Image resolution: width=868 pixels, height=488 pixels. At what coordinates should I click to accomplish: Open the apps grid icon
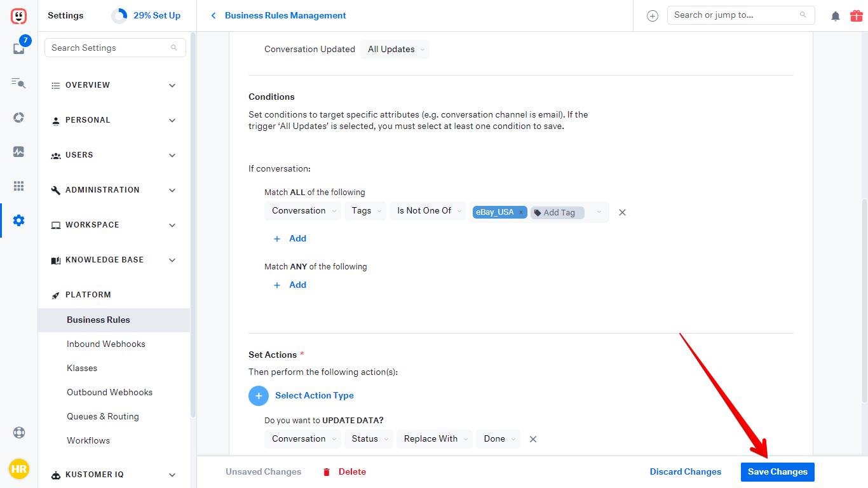(18, 186)
